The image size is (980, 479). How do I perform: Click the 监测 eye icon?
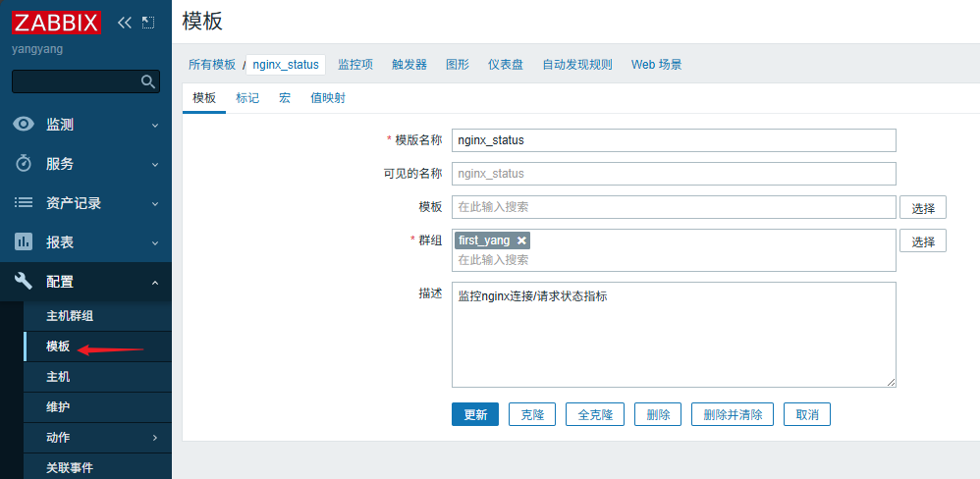(x=24, y=125)
